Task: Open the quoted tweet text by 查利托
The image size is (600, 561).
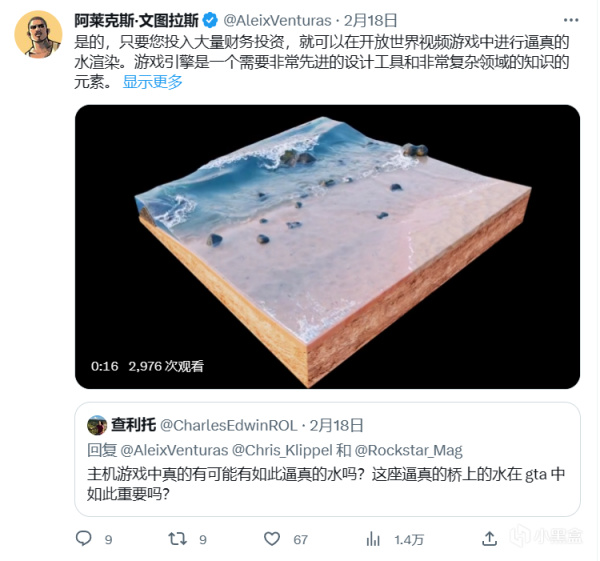Action: (x=326, y=484)
